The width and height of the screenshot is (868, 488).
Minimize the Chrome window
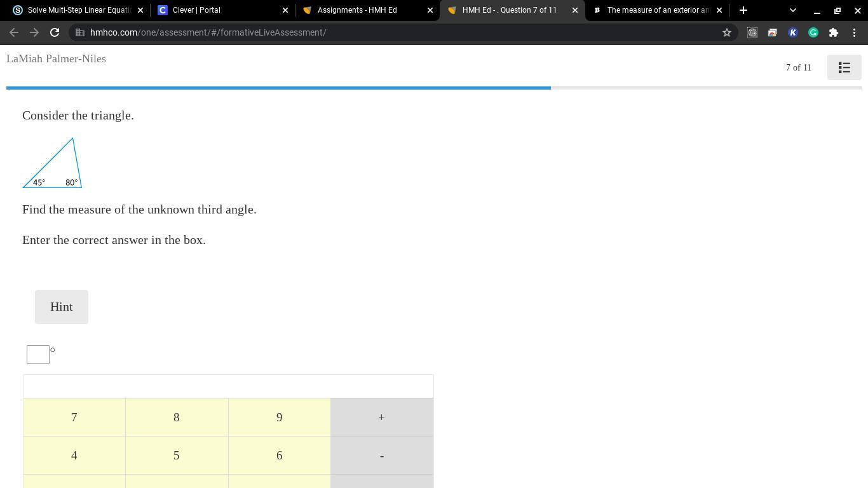[817, 10]
